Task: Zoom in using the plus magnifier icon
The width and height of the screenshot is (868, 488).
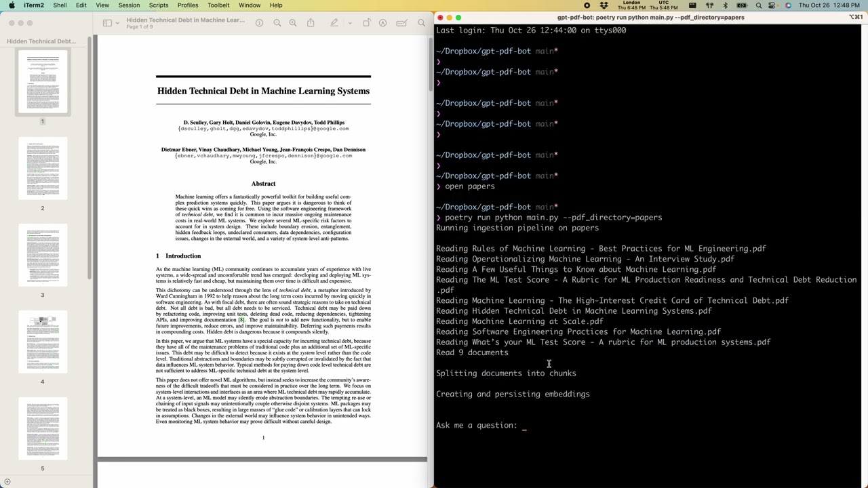Action: pos(293,23)
